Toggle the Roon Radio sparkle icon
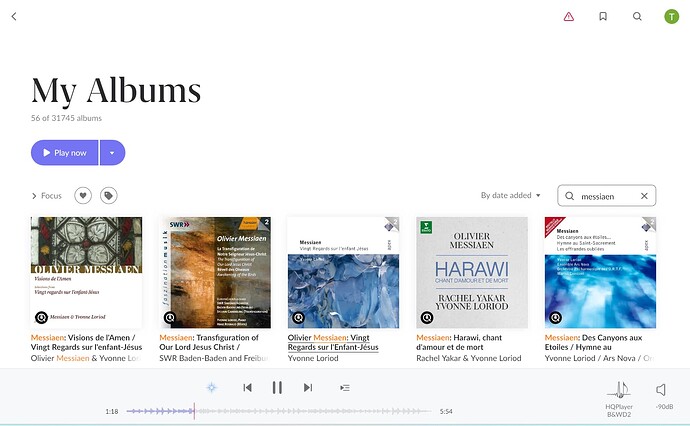 (x=212, y=387)
